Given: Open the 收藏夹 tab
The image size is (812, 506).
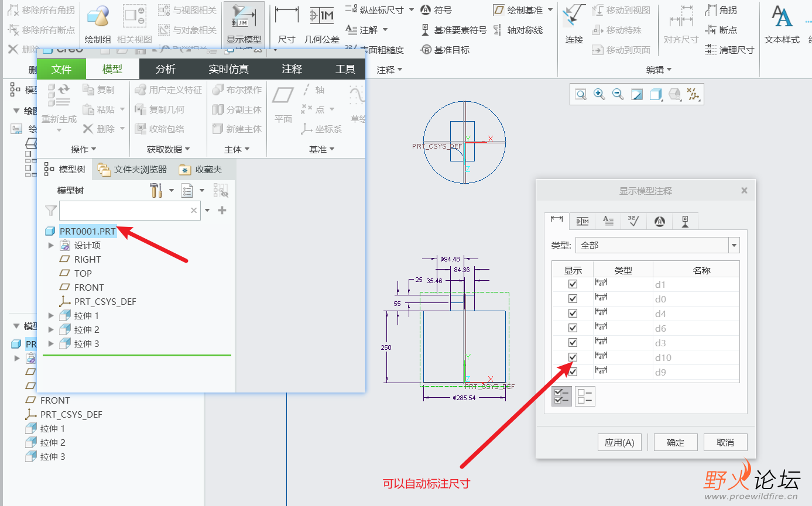Looking at the screenshot, I should point(201,170).
